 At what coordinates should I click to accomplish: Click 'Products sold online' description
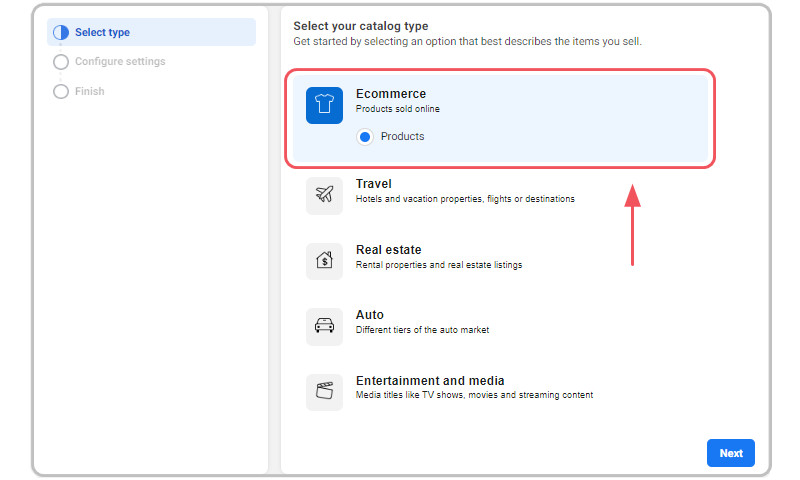[397, 109]
